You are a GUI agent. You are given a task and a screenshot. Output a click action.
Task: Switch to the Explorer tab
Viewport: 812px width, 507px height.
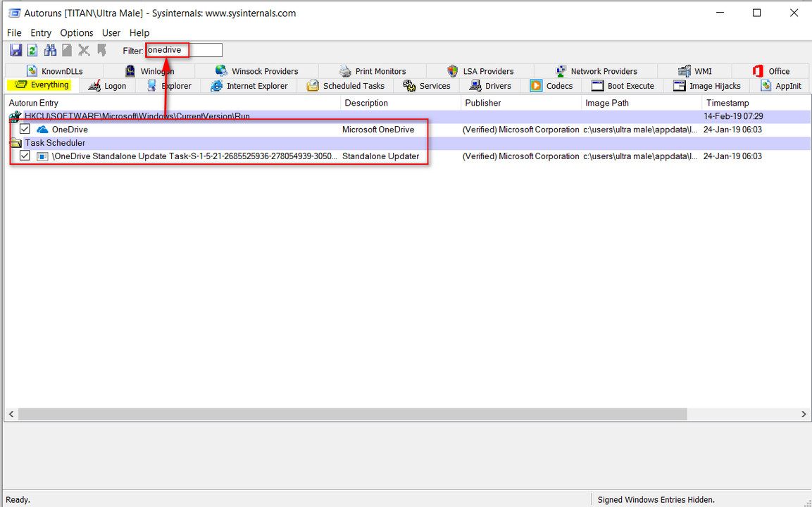(169, 86)
